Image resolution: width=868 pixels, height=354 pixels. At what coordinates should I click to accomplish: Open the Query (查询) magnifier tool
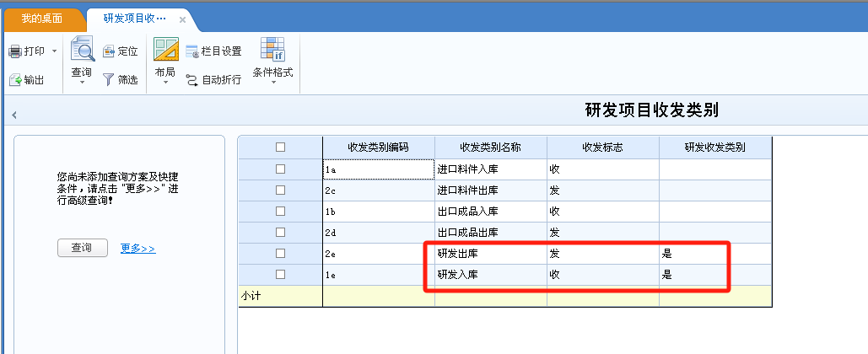[82, 50]
